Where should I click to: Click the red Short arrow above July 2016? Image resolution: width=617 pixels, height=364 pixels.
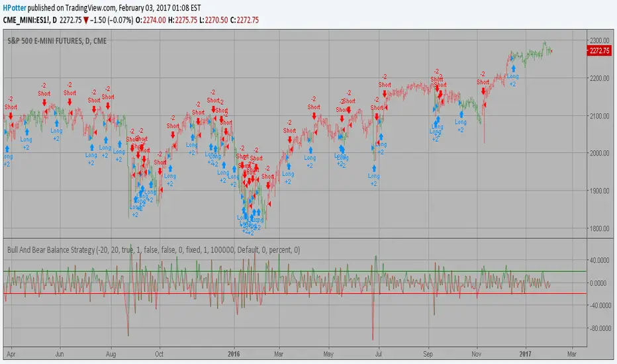(385, 94)
